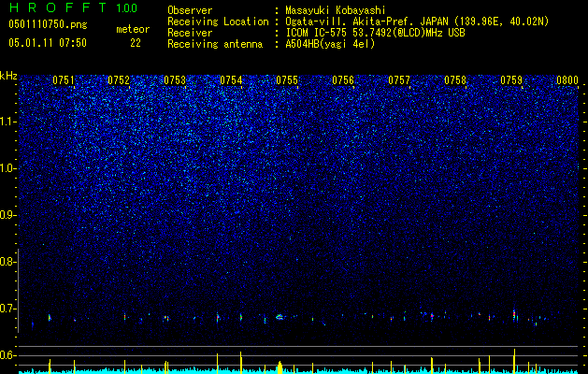Click the 0755 time marker
The height and width of the screenshot is (374, 588).
point(287,80)
